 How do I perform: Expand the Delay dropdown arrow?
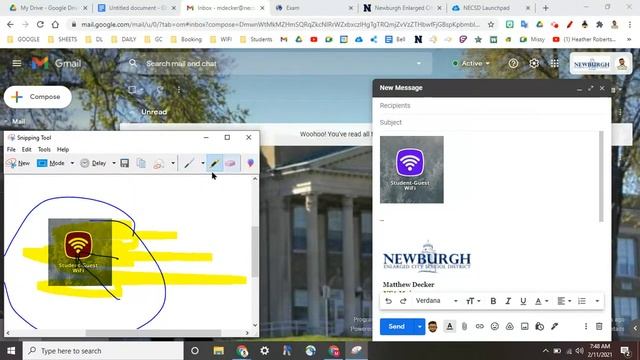(x=114, y=163)
